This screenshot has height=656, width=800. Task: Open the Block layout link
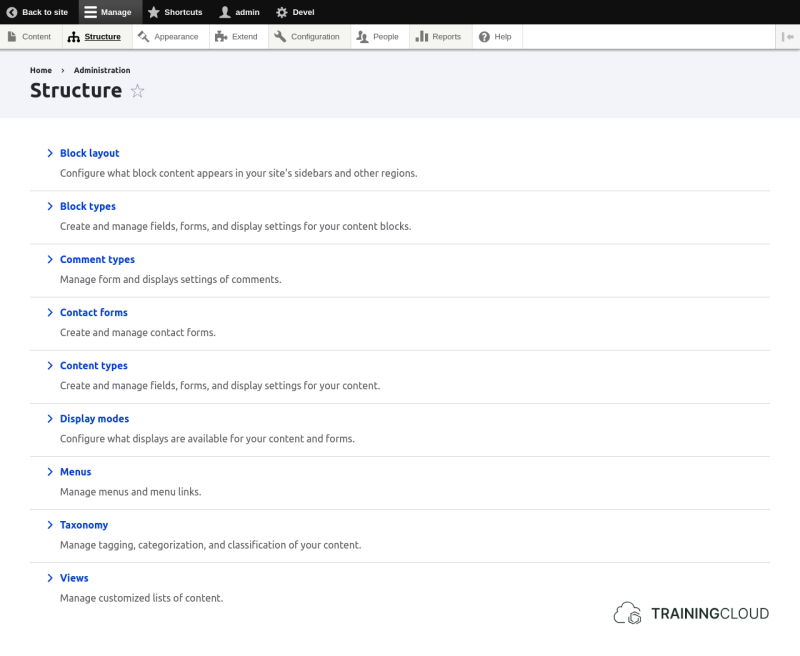click(89, 153)
